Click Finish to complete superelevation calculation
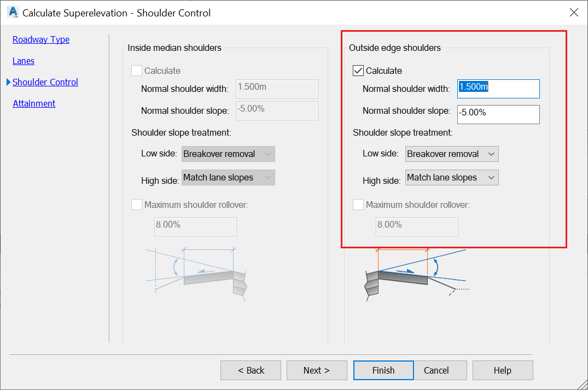 pos(383,370)
